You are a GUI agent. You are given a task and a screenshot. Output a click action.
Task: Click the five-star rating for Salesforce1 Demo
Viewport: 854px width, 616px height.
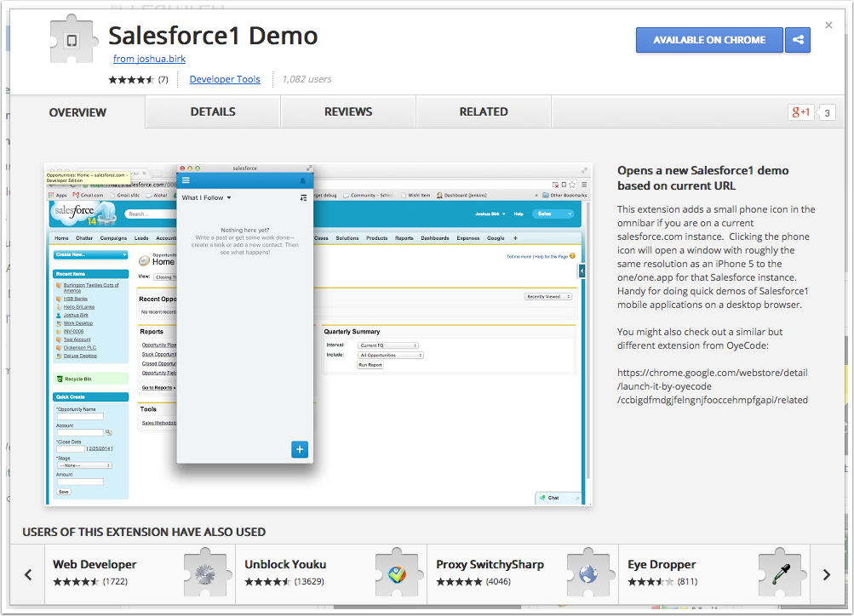[x=131, y=79]
